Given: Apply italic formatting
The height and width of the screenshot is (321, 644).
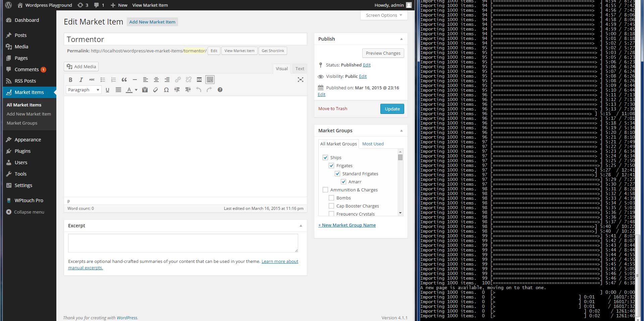Looking at the screenshot, I should coord(81,80).
